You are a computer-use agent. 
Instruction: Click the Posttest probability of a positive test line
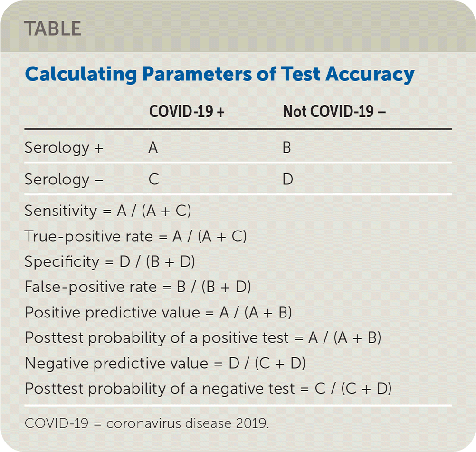click(x=203, y=338)
